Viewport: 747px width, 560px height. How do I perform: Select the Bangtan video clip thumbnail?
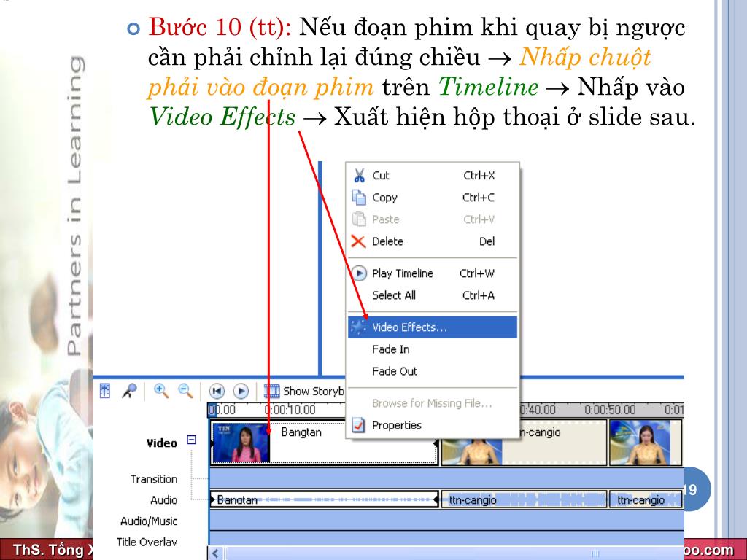point(241,443)
